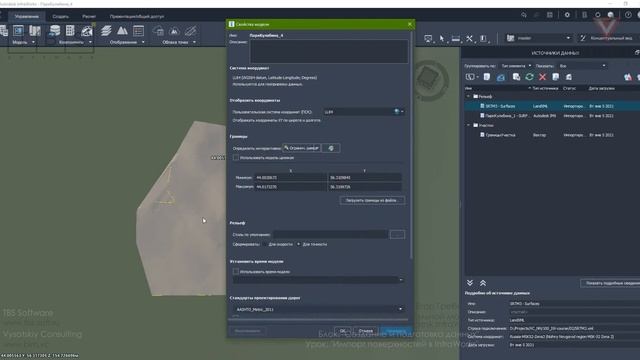Viewport: 640px width, 360px height.
Task: Open the Model Explorer ribbon icon
Action: (x=18, y=31)
